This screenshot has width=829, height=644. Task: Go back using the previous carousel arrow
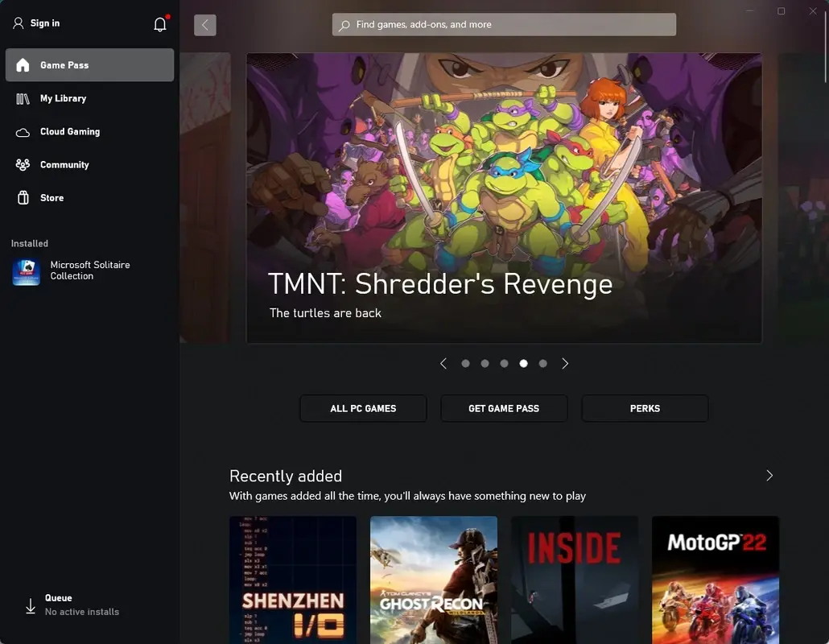click(443, 363)
